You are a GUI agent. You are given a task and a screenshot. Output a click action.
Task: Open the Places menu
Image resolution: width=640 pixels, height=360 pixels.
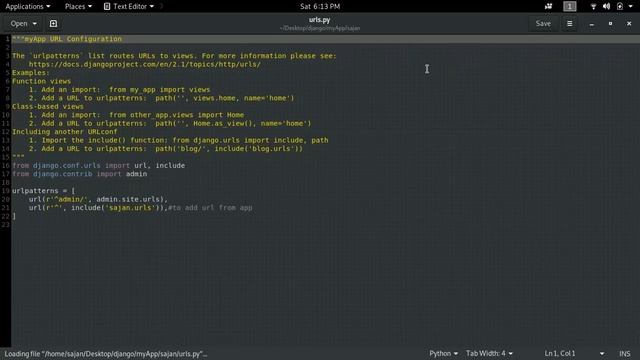(78, 6)
